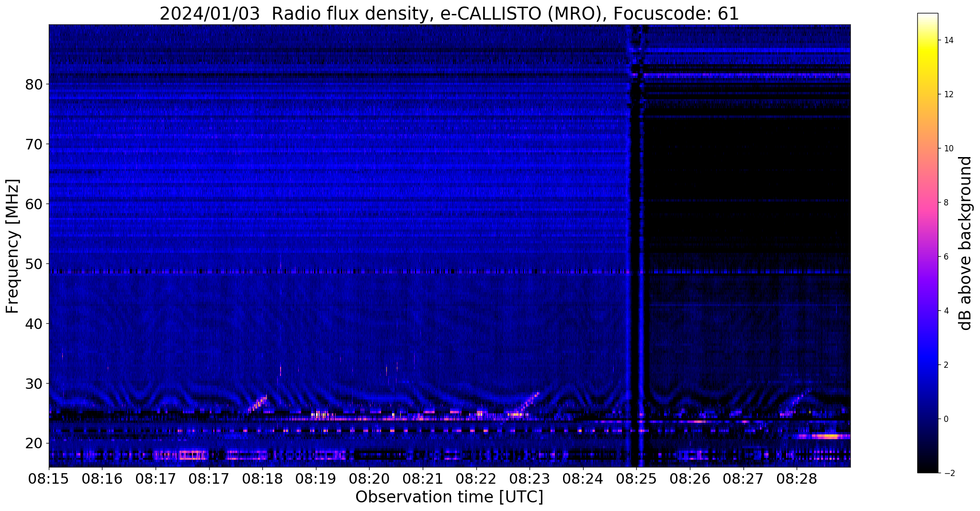Click the 50 MHz frequency tick label
This screenshot has height=511, width=980.
click(x=34, y=264)
